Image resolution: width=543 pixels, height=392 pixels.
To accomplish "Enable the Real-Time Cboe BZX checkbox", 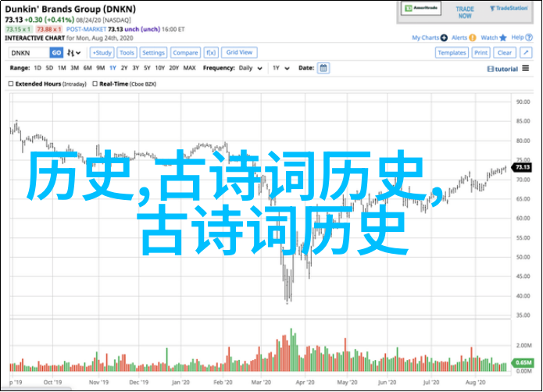I will click(95, 84).
